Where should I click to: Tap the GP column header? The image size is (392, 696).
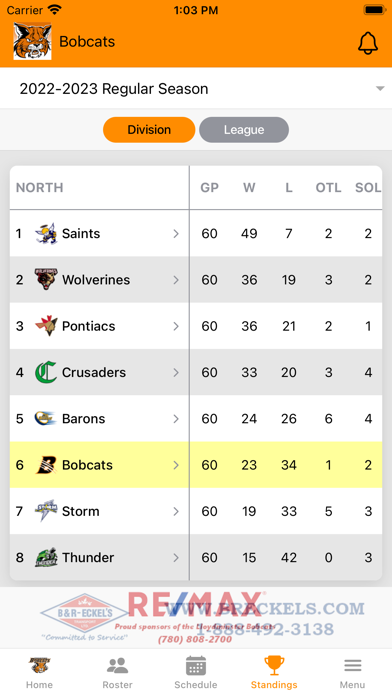click(210, 188)
